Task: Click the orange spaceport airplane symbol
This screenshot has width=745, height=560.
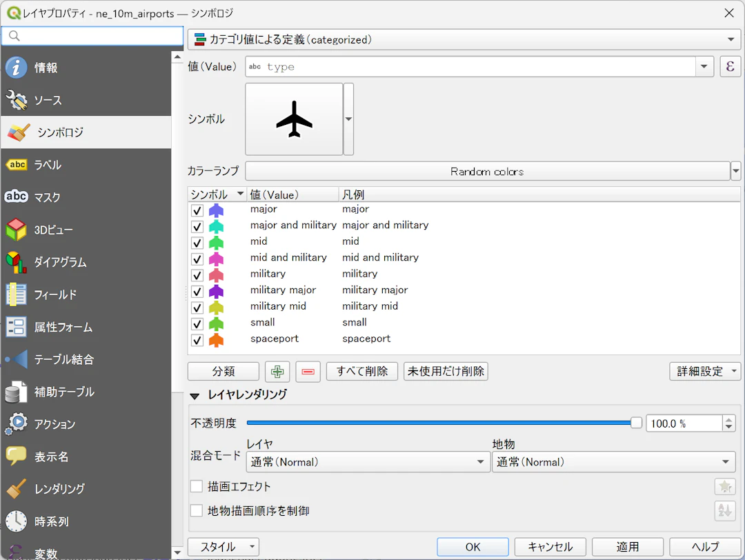Action: click(x=217, y=339)
